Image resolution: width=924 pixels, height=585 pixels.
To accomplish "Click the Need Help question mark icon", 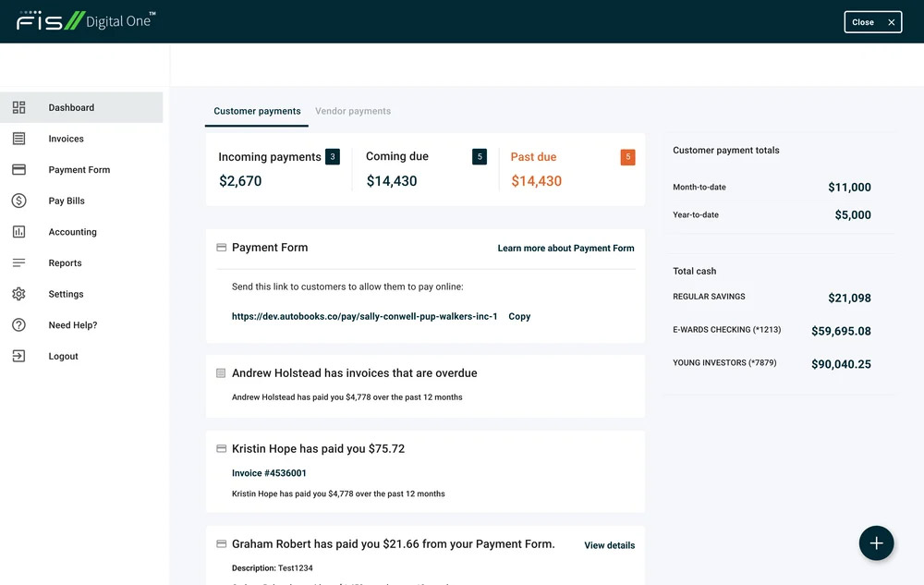I will 18,324.
